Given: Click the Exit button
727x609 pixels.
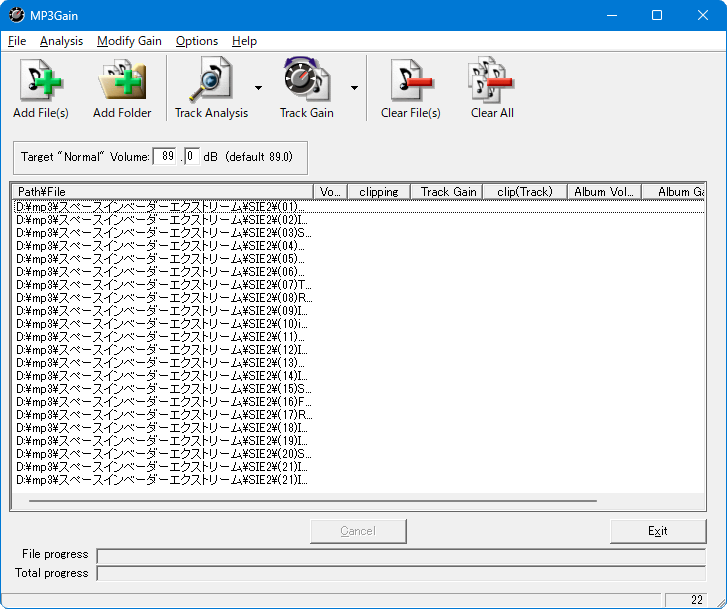Looking at the screenshot, I should tap(658, 531).
